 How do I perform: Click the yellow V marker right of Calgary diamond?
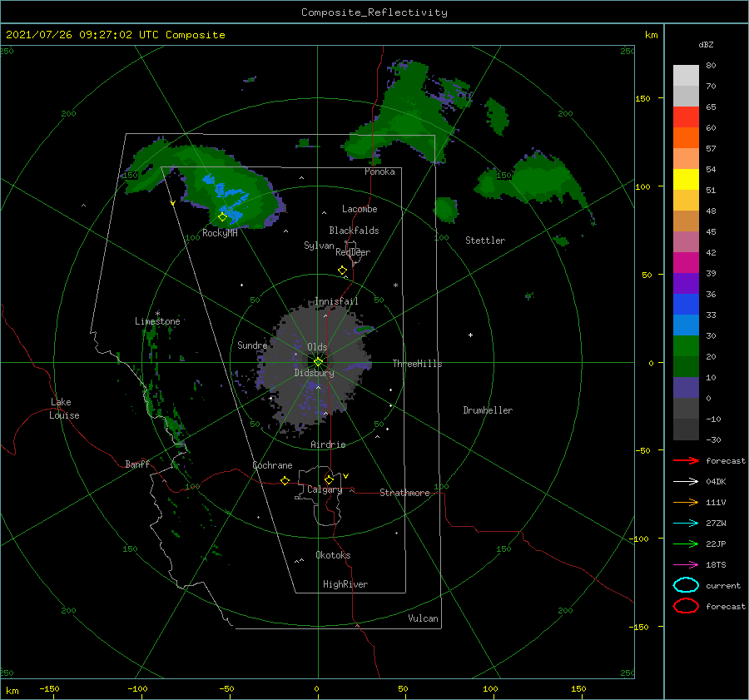pyautogui.click(x=346, y=476)
